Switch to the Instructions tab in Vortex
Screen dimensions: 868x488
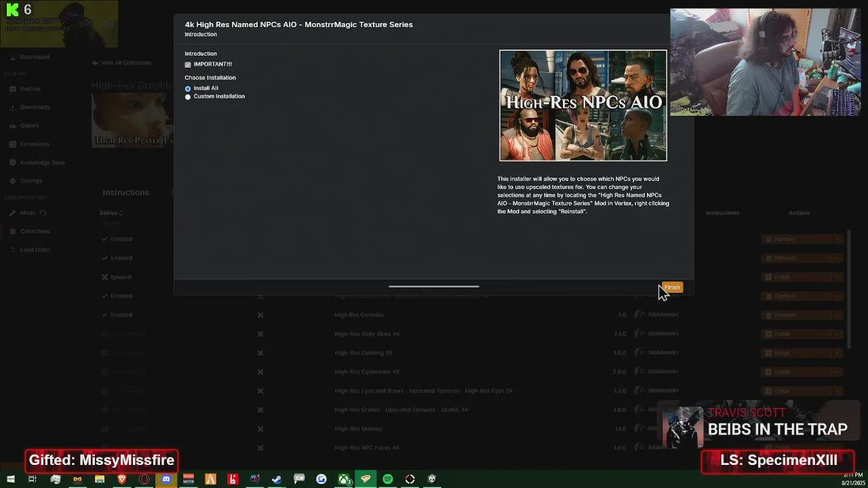[x=125, y=192]
